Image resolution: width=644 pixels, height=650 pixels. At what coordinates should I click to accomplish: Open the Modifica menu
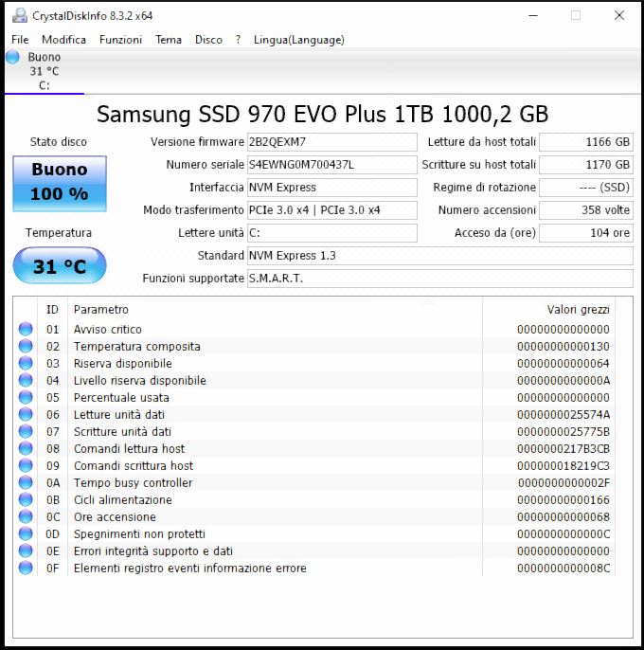pos(63,40)
